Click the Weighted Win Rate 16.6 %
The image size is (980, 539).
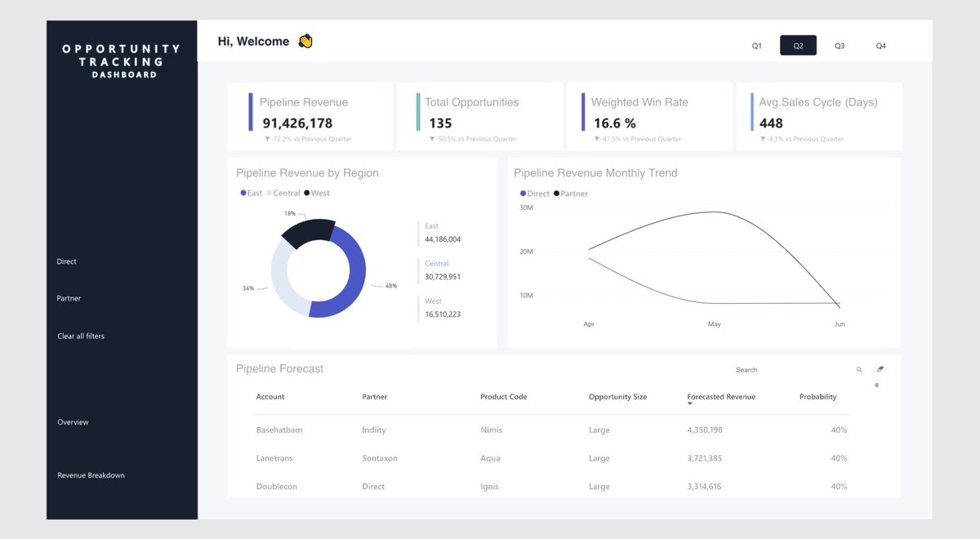(615, 123)
